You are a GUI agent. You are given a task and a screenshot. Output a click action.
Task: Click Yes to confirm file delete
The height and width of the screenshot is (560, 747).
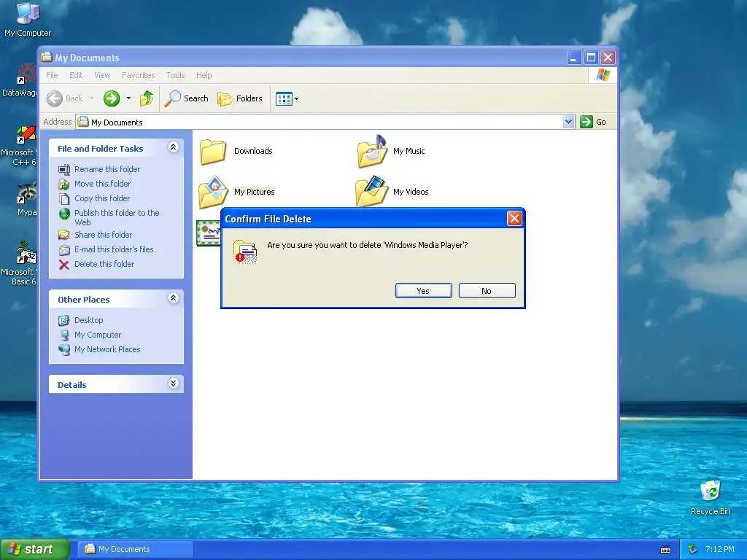point(424,290)
